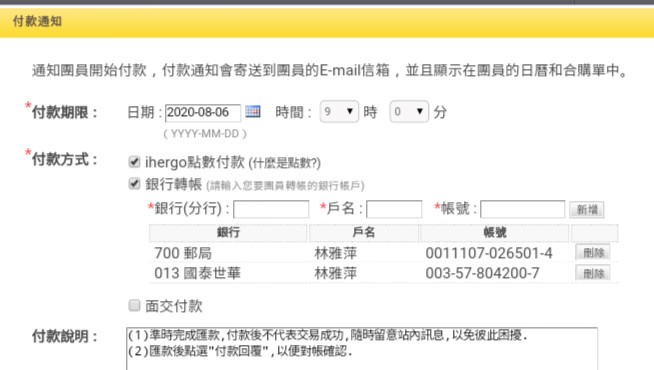Open the hour dropdown showing 9
The image size is (654, 370).
point(339,111)
